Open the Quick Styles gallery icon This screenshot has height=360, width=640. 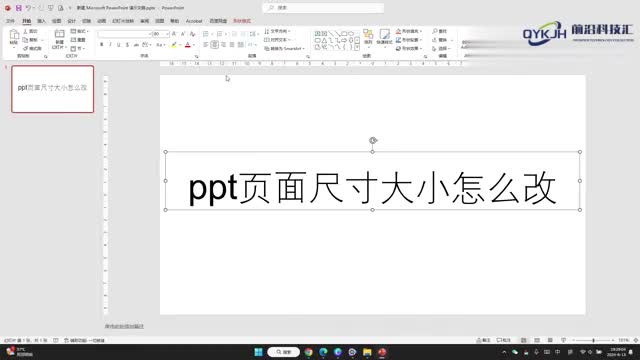pyautogui.click(x=384, y=35)
